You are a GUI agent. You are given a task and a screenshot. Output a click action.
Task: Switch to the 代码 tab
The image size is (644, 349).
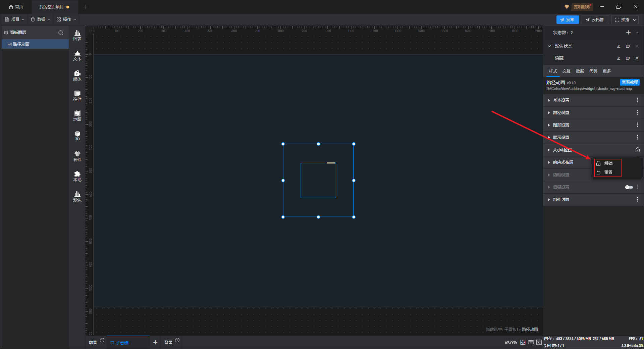tap(593, 71)
